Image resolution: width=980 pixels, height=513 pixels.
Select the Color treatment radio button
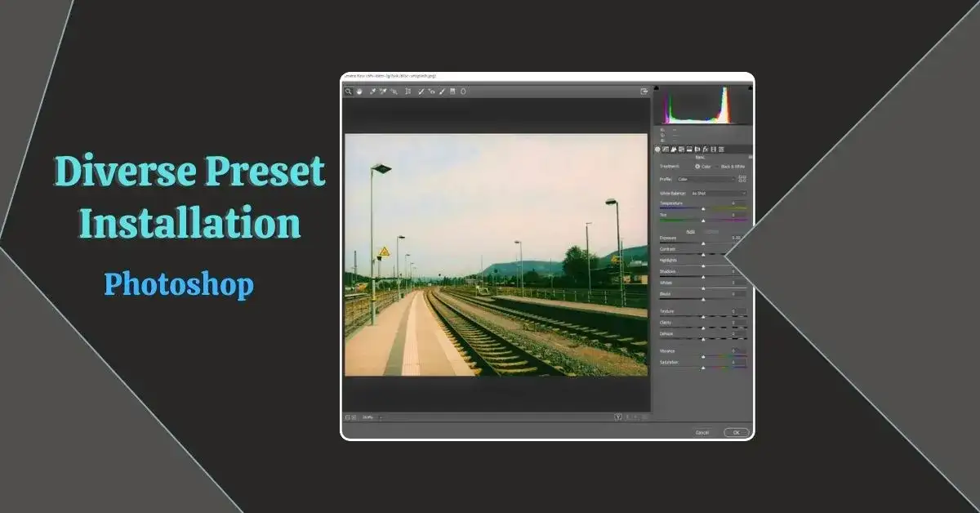pos(697,167)
